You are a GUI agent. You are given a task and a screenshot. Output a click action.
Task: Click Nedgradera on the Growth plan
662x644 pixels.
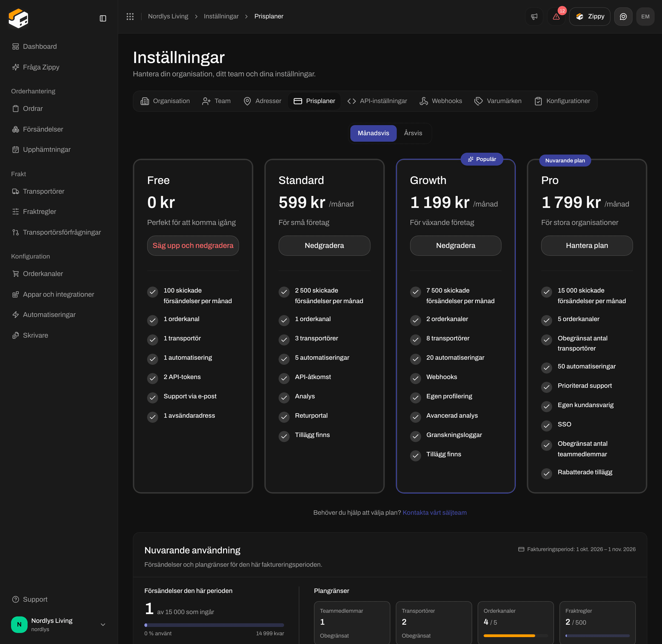[x=455, y=246]
